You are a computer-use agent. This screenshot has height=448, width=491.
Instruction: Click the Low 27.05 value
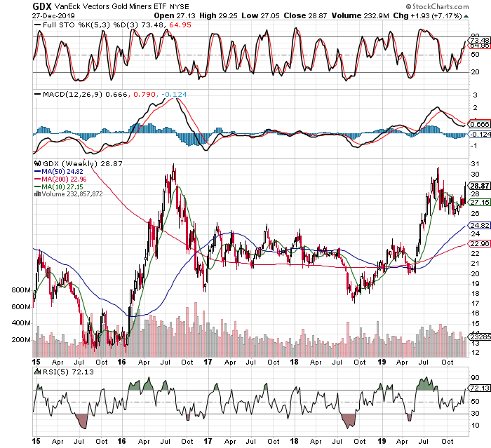260,15
